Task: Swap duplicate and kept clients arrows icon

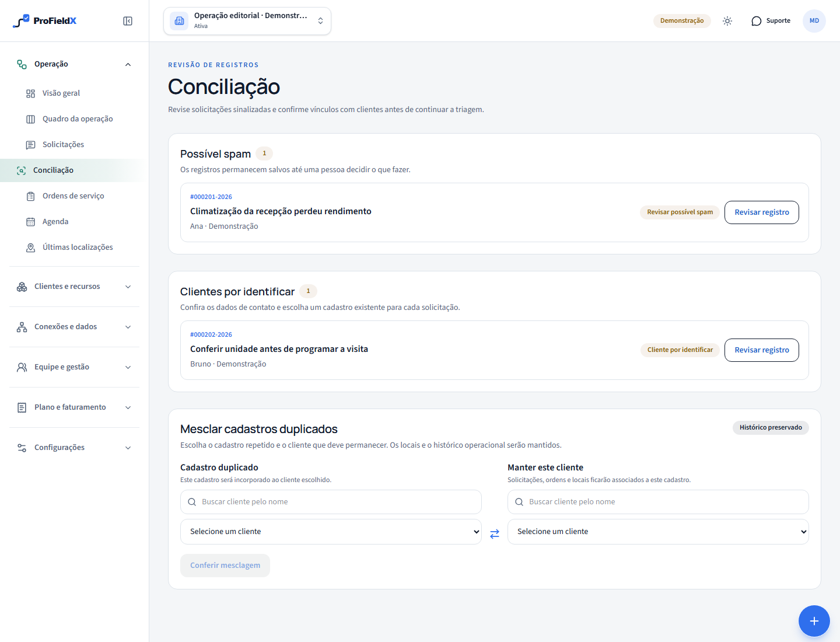Action: [x=495, y=533]
